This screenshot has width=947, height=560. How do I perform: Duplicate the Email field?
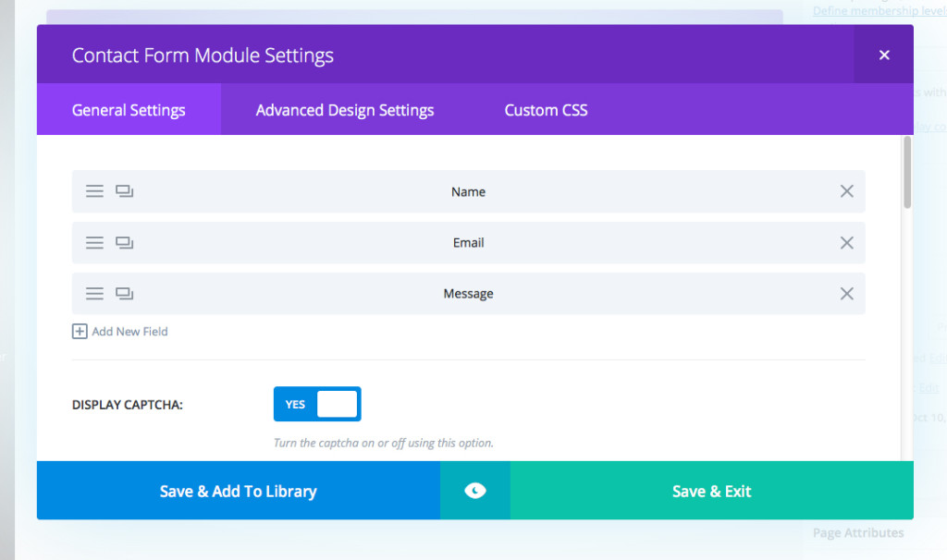(124, 242)
